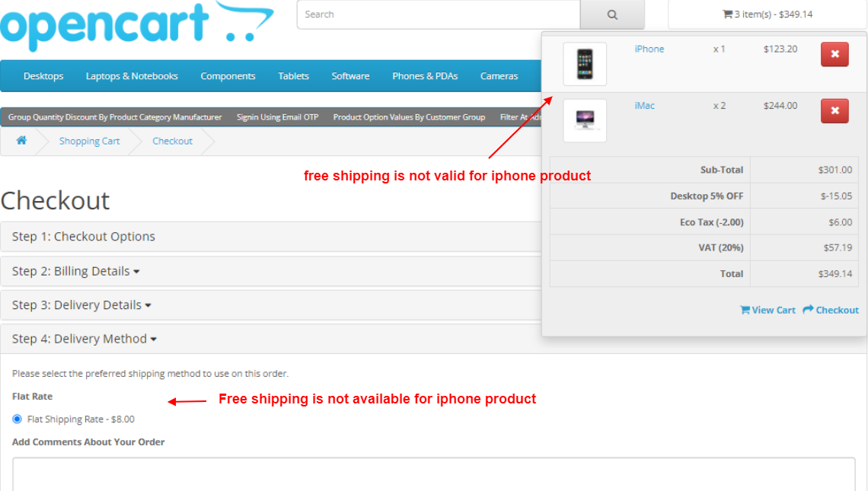This screenshot has width=868, height=491.
Task: Select the Flat Shipping Rate radio button
Action: coord(17,419)
